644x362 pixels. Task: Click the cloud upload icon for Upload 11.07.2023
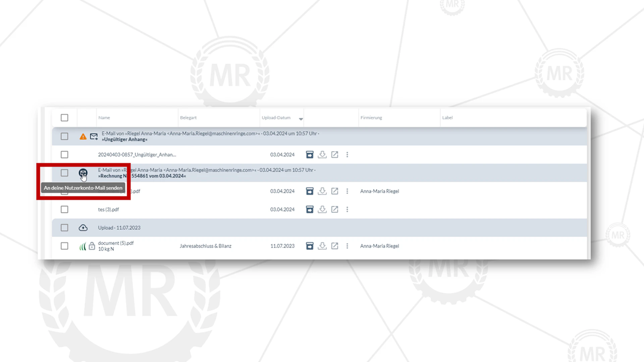point(83,228)
